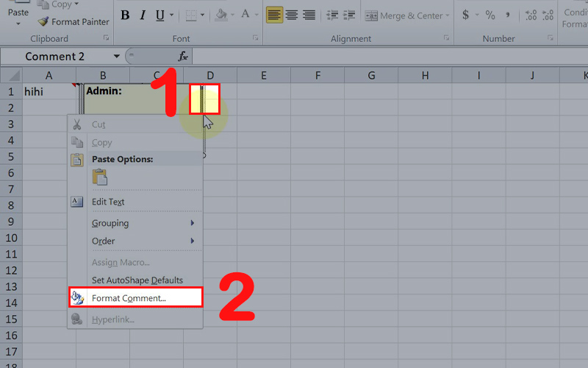Apply Comma Style format
Image resolution: width=588 pixels, height=368 pixels.
507,15
